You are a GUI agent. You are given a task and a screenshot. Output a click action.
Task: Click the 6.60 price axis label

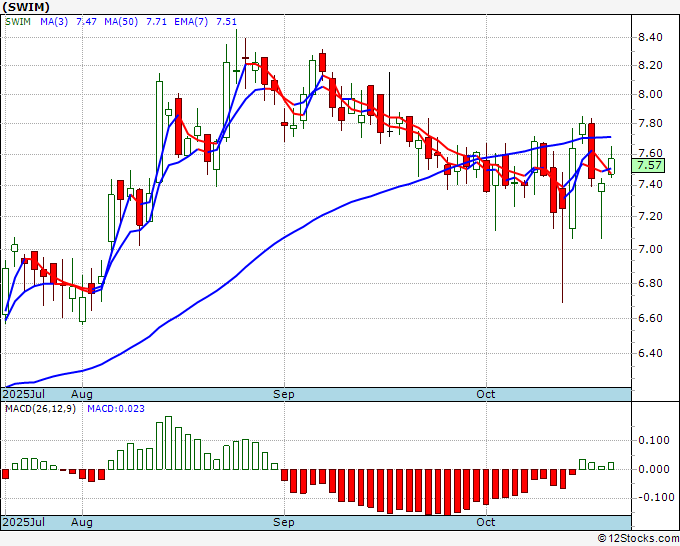click(650, 318)
